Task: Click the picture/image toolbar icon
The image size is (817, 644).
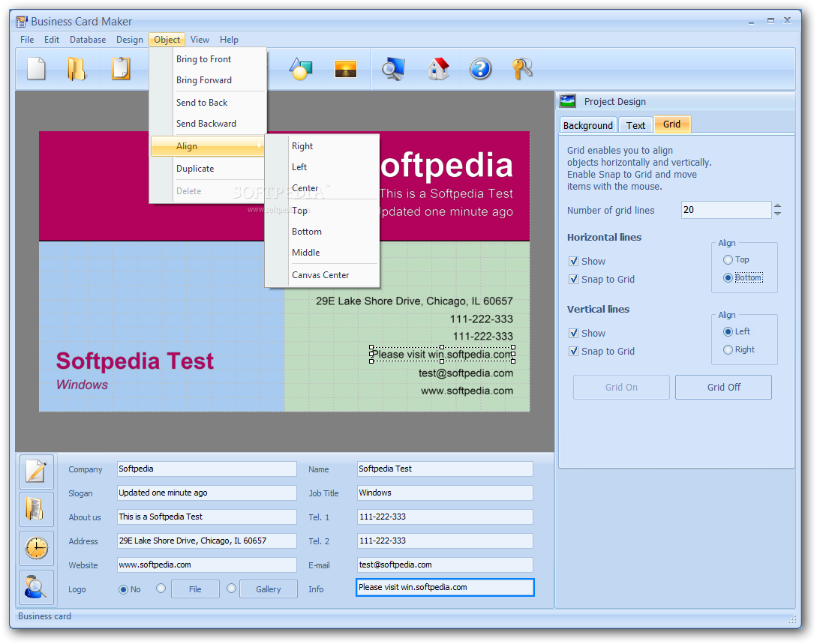Action: click(x=346, y=69)
